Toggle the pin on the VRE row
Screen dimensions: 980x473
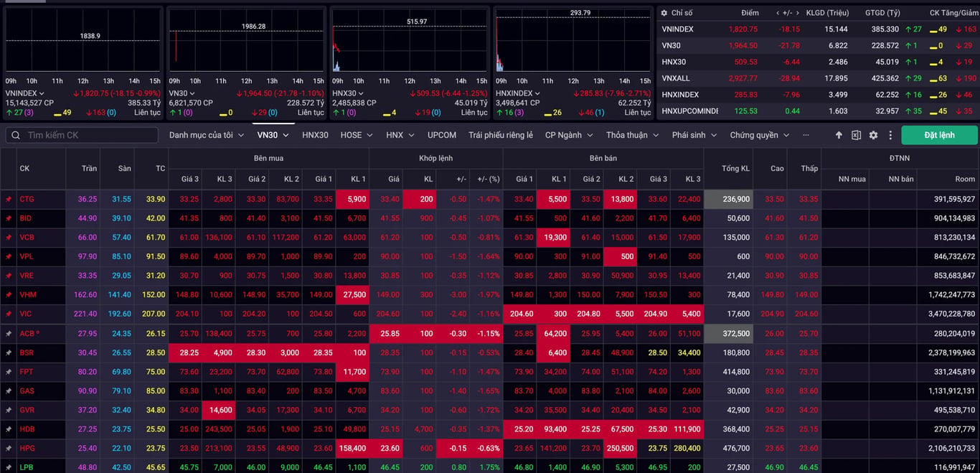9,276
